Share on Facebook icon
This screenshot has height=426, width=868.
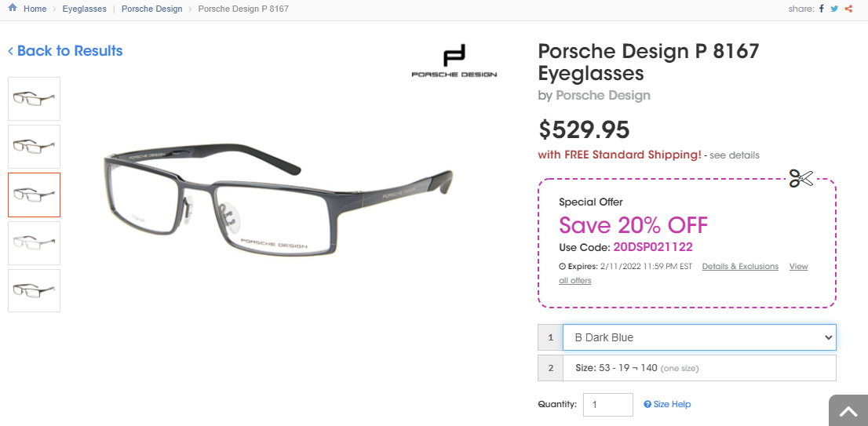tap(822, 9)
